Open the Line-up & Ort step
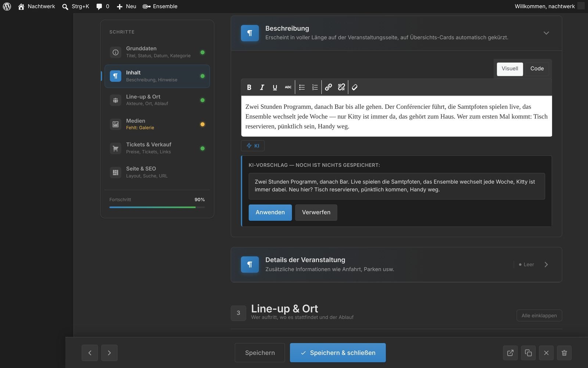Screen dimensions: 588x368 [x=157, y=100]
